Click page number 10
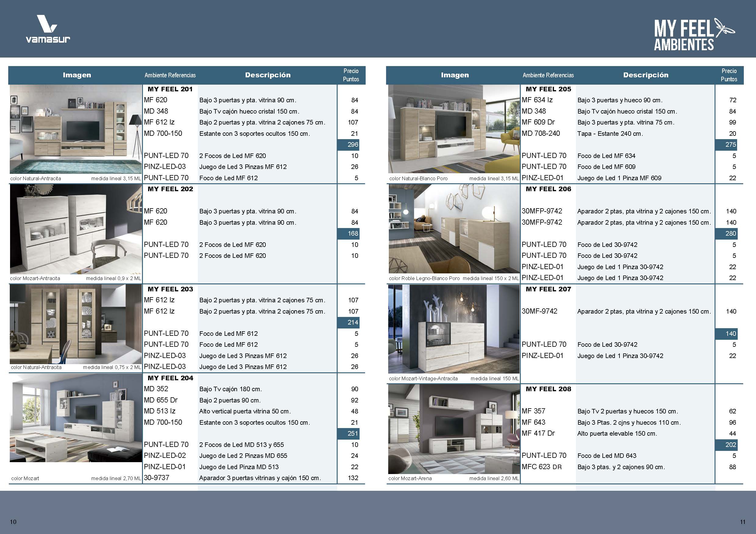 pos(13,522)
